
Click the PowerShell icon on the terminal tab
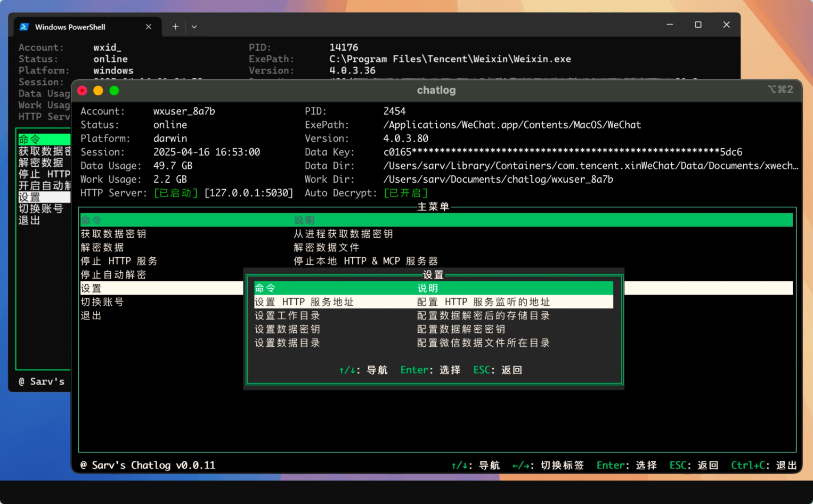(24, 27)
